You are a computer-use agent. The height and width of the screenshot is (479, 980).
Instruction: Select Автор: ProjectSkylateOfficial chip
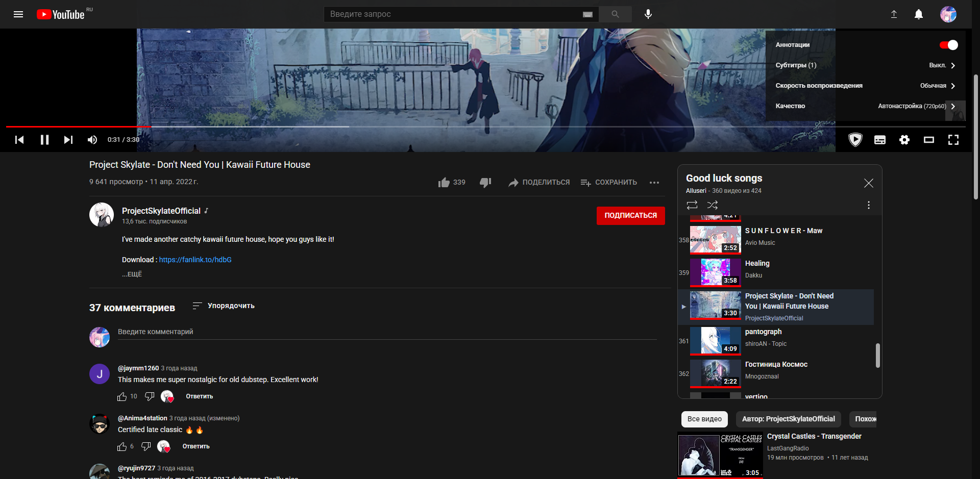789,419
